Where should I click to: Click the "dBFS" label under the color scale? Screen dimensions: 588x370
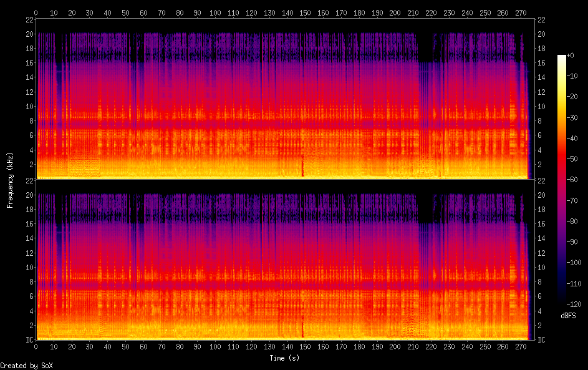tap(568, 316)
